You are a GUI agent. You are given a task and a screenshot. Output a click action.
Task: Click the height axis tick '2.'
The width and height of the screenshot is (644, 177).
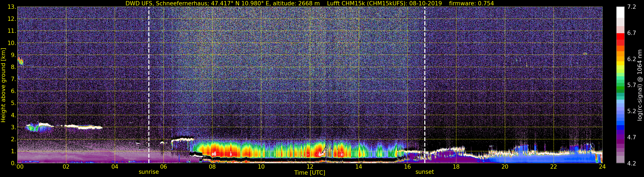click(13, 139)
